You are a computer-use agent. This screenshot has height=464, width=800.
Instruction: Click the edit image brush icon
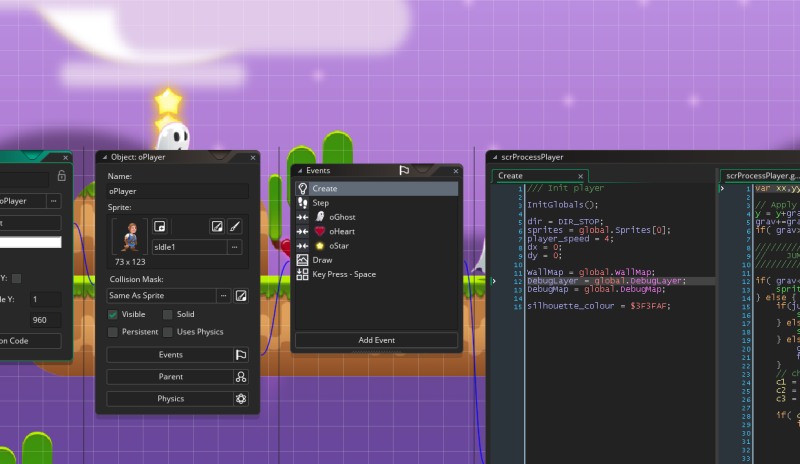(235, 226)
